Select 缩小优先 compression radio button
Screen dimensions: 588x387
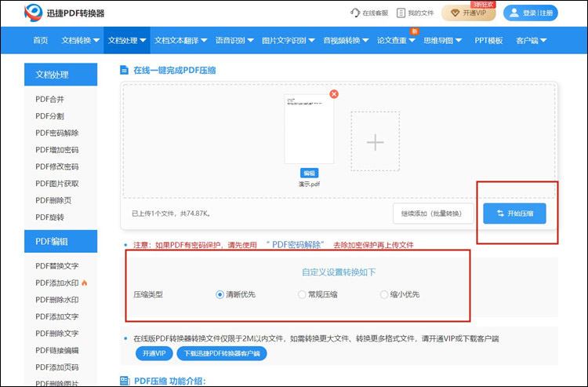click(x=383, y=294)
